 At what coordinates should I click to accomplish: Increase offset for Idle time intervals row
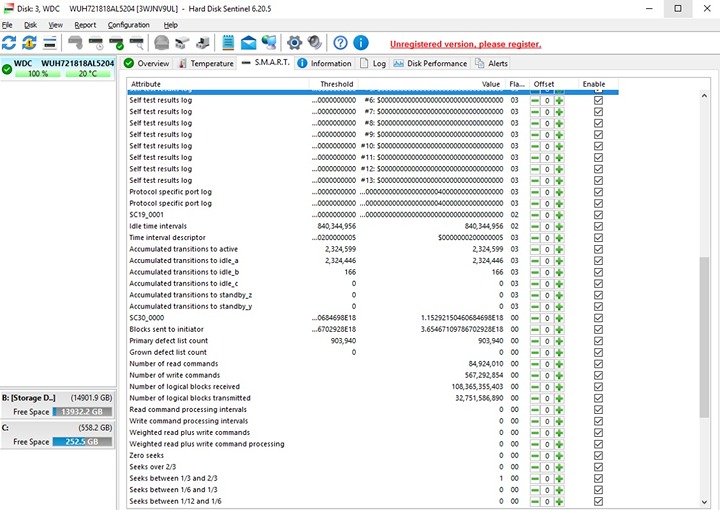tap(559, 226)
